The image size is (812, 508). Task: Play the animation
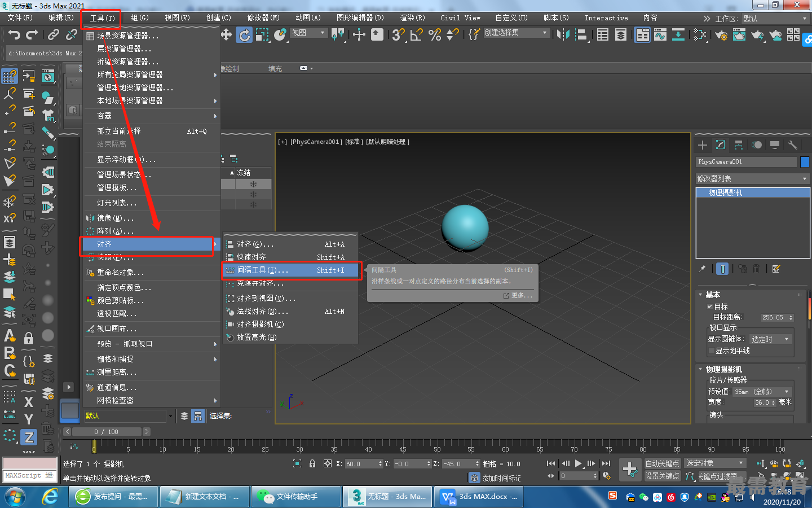[x=578, y=463]
